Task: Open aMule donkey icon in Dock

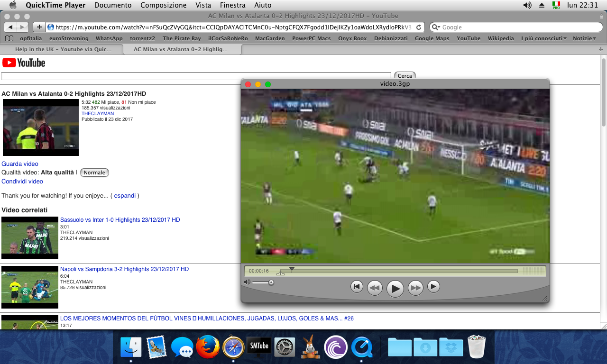Action: (x=310, y=347)
